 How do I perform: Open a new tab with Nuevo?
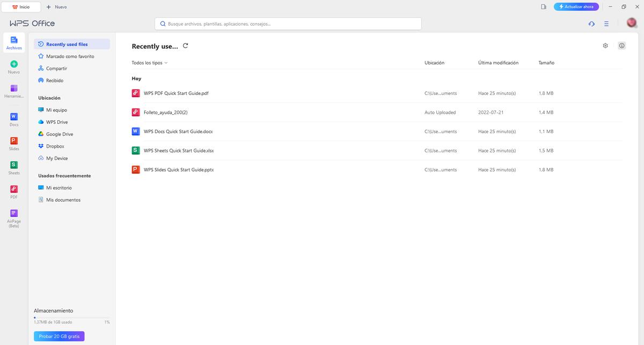(x=57, y=7)
